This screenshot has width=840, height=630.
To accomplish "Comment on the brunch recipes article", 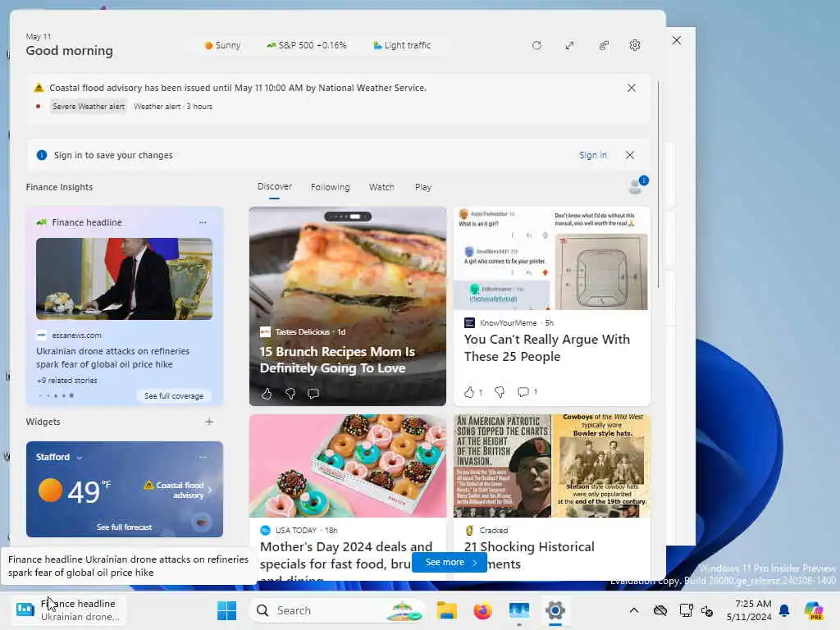I will [x=313, y=394].
